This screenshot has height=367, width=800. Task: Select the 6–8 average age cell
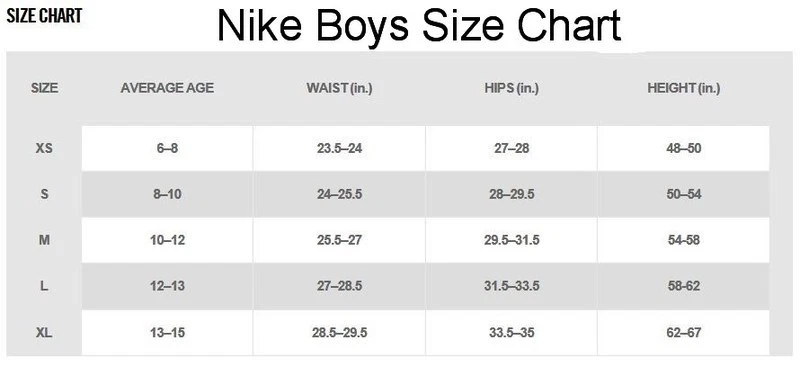pyautogui.click(x=167, y=149)
